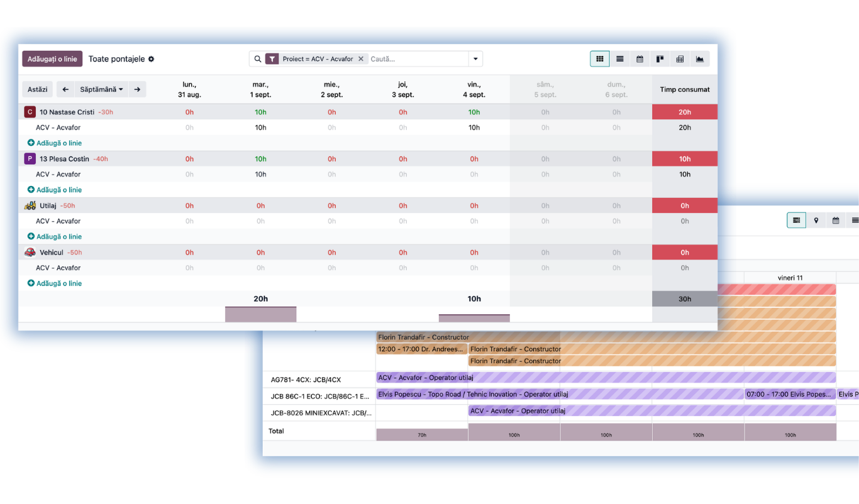Open AG781 ACV - Acvafor Operator utilaj bar

pos(606,378)
